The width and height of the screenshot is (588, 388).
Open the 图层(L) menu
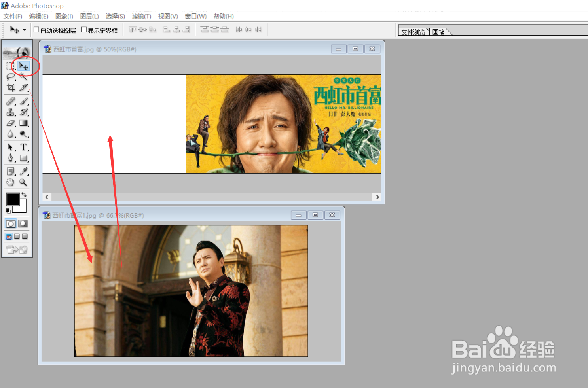[89, 16]
